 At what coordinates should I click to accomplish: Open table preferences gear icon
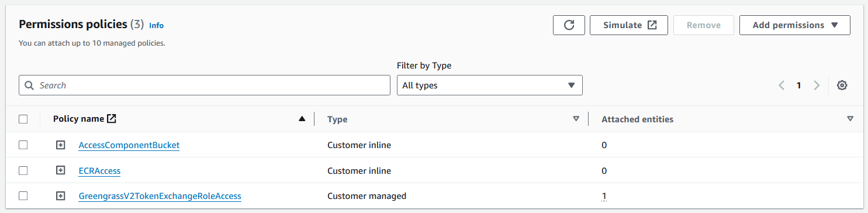(842, 85)
